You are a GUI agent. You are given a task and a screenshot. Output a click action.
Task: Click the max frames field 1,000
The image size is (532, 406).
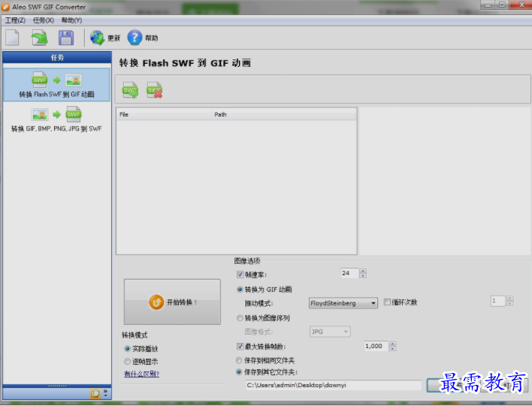pos(376,346)
